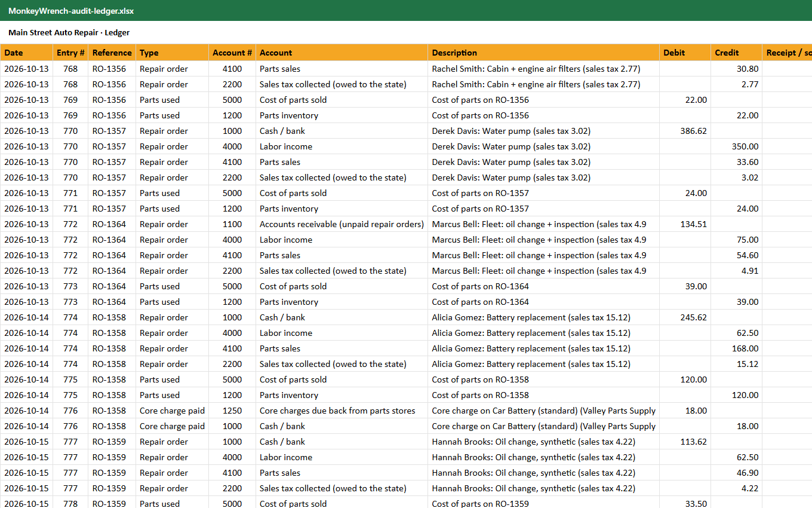Click the Reference column header

tap(112, 53)
